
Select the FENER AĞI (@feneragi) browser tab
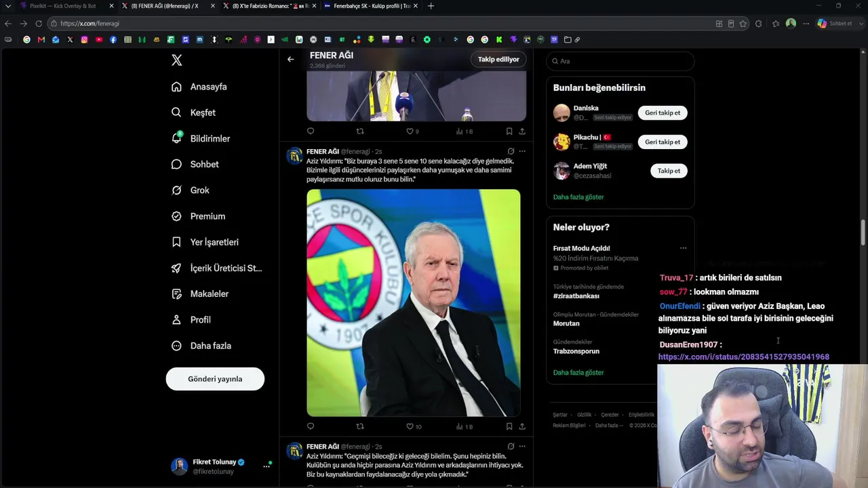tap(167, 6)
